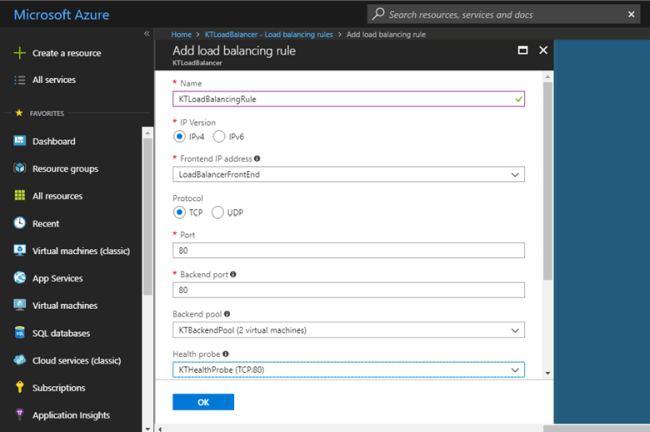
Task: Select the IPv6 radio button
Action: (219, 136)
